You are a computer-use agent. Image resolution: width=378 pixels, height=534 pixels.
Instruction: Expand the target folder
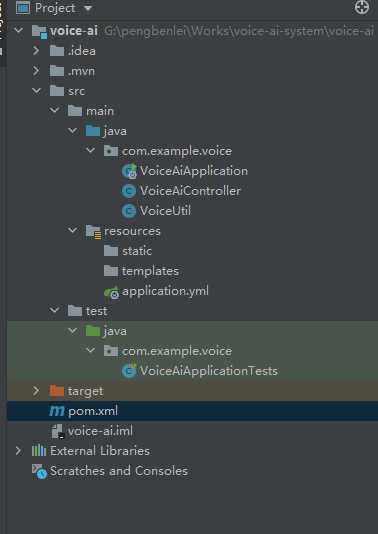tap(36, 391)
